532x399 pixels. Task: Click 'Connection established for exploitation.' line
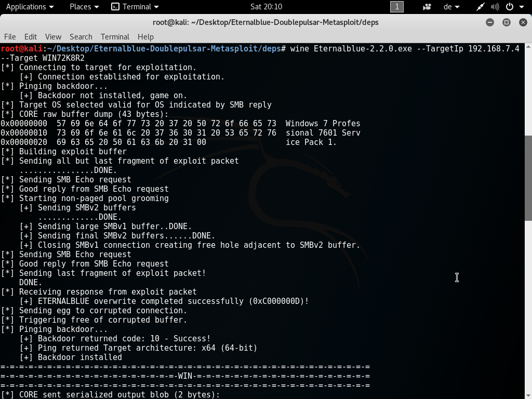[x=122, y=77]
